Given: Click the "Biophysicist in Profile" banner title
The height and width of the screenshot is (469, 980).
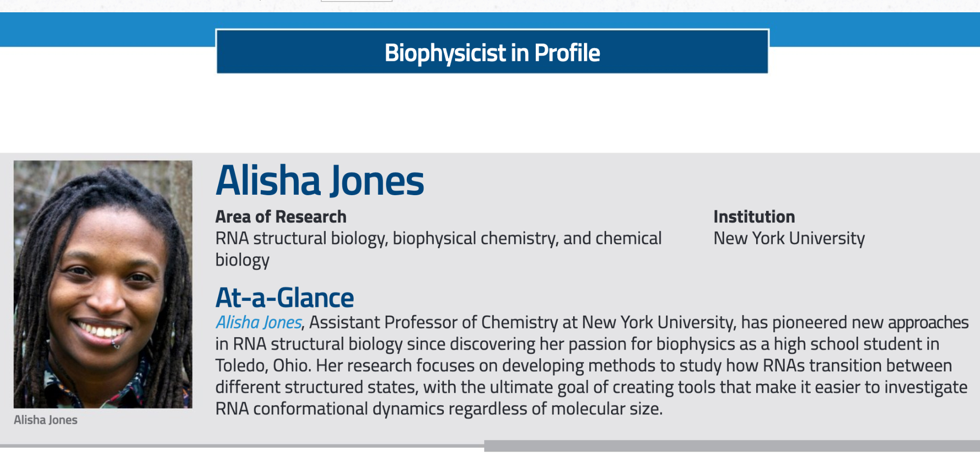Looking at the screenshot, I should pos(492,53).
